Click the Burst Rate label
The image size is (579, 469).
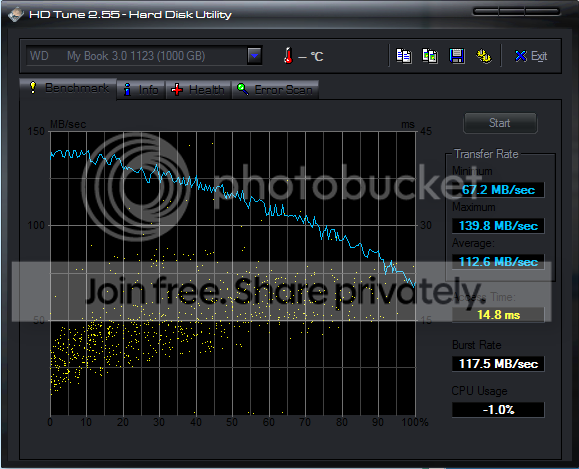point(477,345)
